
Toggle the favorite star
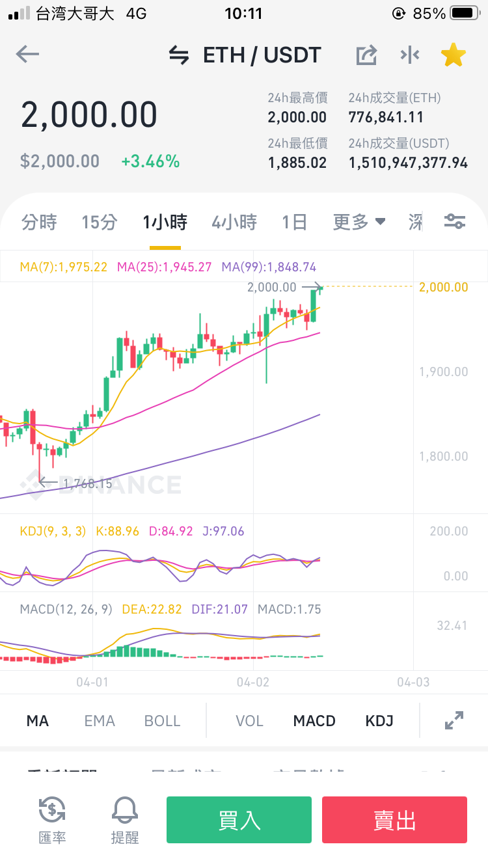[x=454, y=55]
